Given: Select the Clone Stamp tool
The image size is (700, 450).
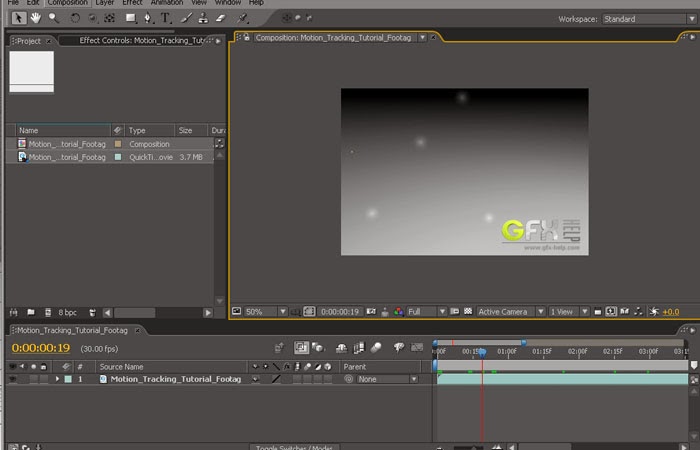Looking at the screenshot, I should pos(203,18).
